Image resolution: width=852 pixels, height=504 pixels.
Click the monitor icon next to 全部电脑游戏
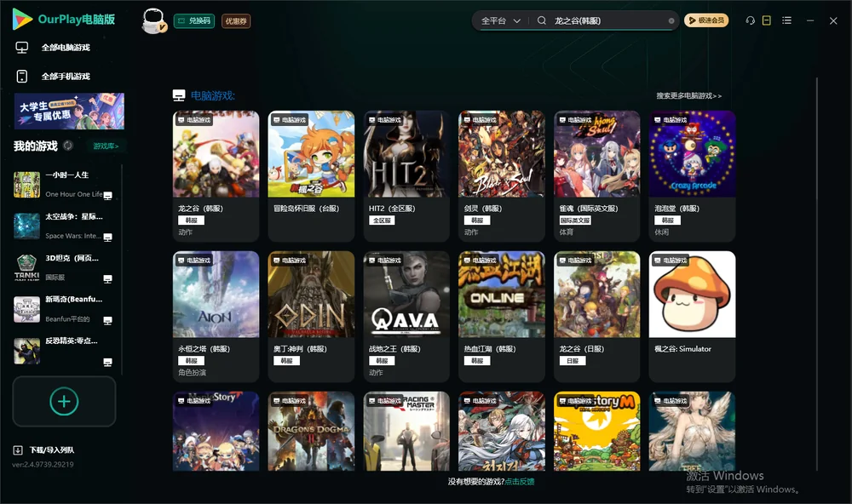pyautogui.click(x=22, y=48)
